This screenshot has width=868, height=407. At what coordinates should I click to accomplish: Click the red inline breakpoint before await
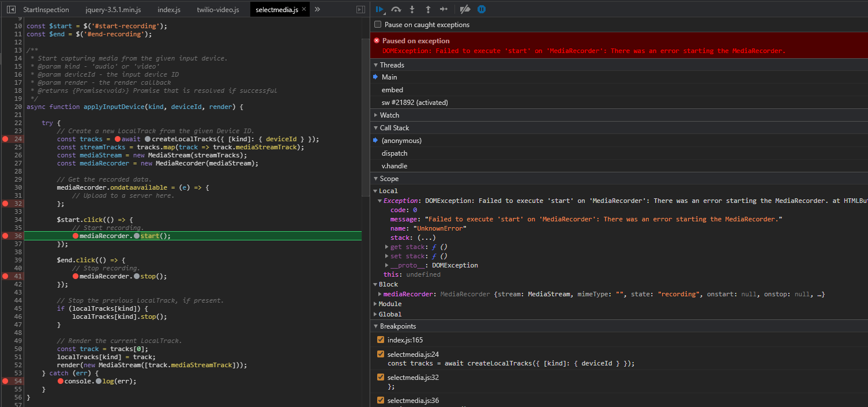pyautogui.click(x=117, y=139)
